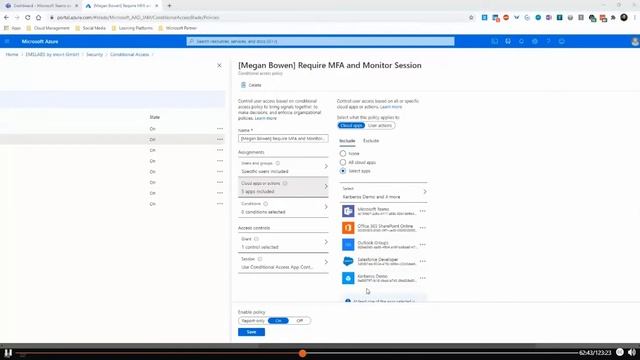Switch to the Include tab
Screen dimensions: 640x360
[347, 141]
